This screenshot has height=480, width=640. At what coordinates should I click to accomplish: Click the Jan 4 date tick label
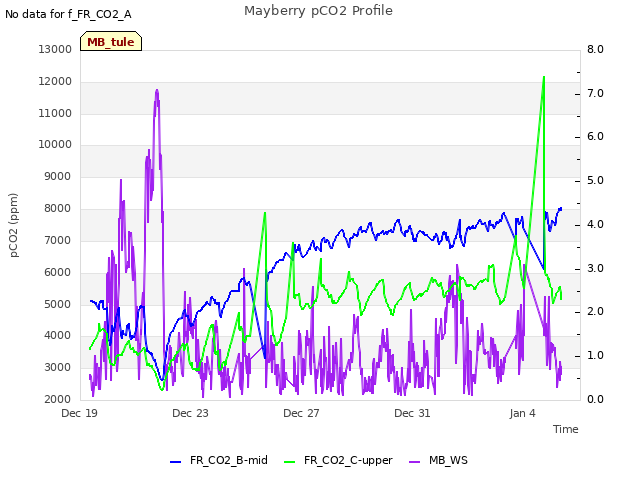coord(522,413)
